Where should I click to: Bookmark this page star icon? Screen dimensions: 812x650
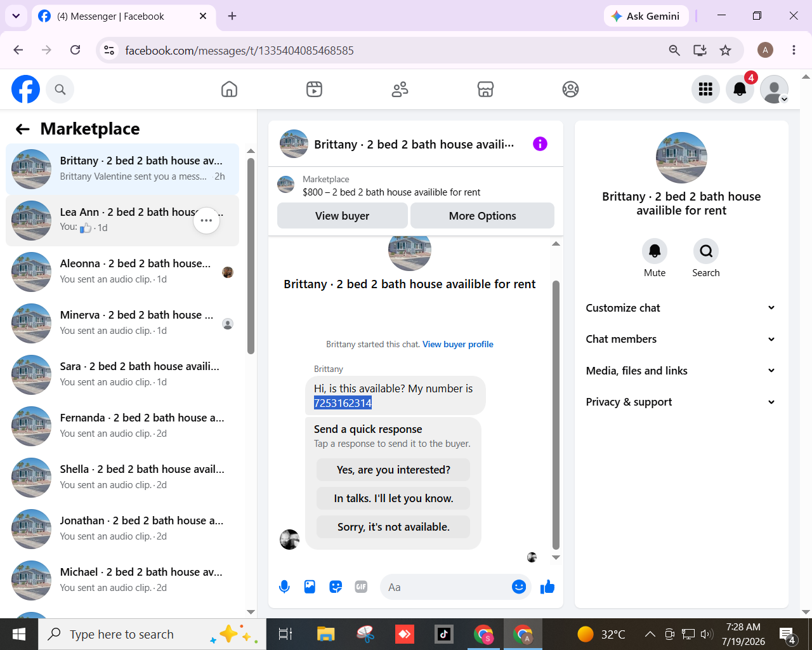point(726,50)
